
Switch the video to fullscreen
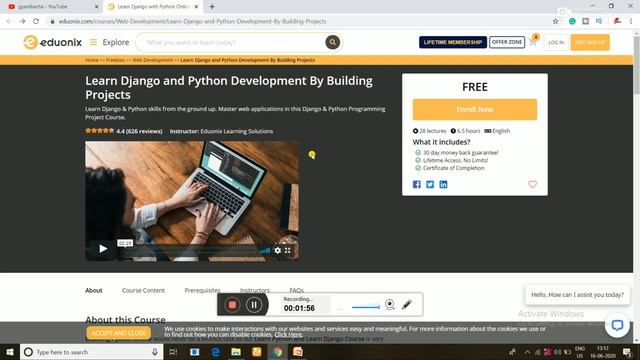coord(288,250)
